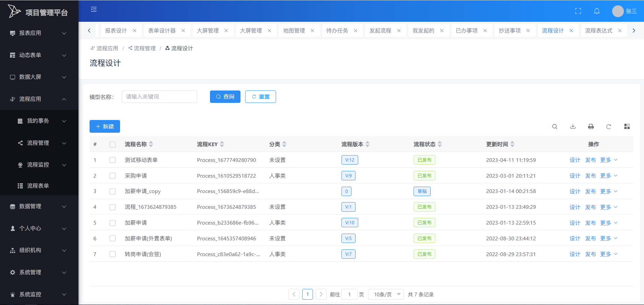
Task: Click the platform logo icon
Action: coord(14,11)
